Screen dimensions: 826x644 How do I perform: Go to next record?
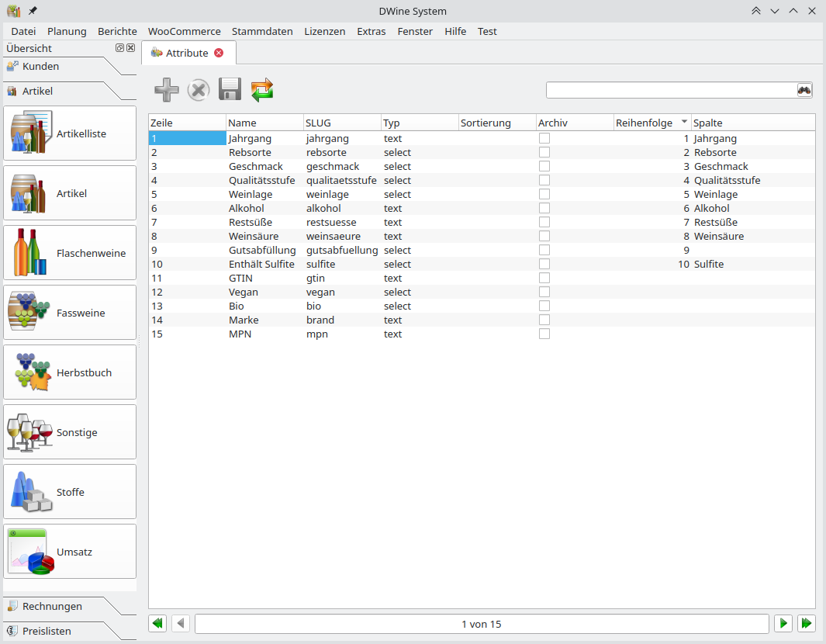[783, 624]
